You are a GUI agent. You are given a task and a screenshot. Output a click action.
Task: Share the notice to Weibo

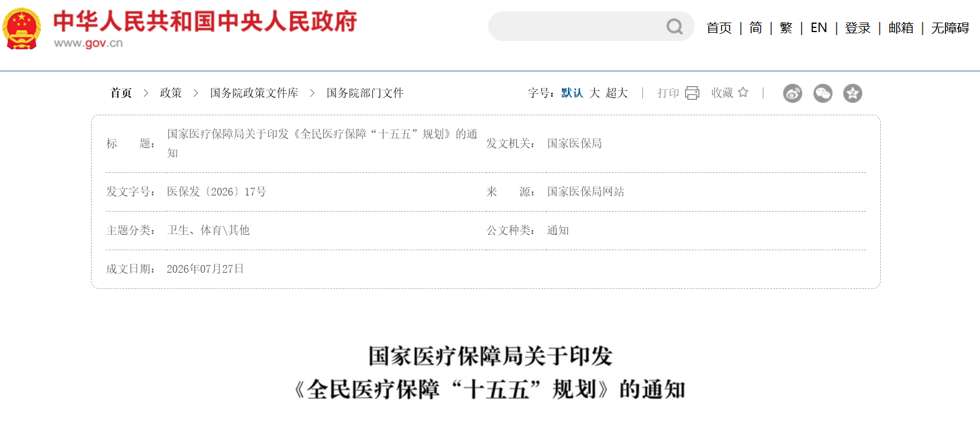click(793, 93)
